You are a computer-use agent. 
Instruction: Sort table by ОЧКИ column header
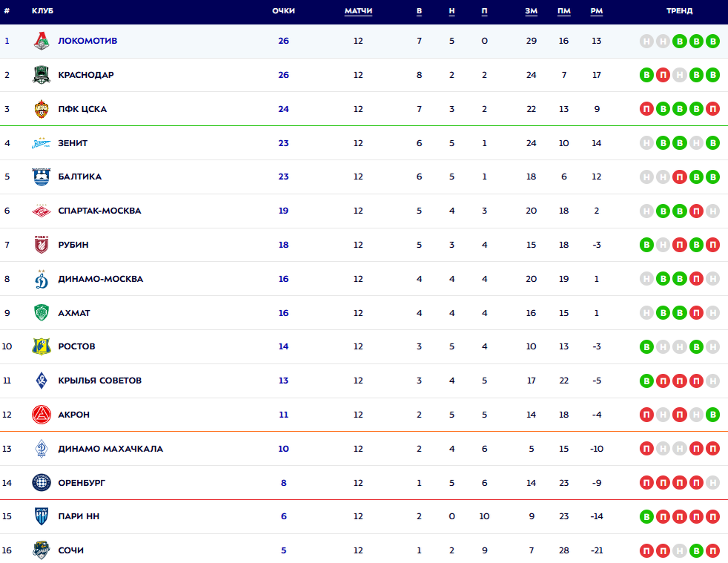283,11
